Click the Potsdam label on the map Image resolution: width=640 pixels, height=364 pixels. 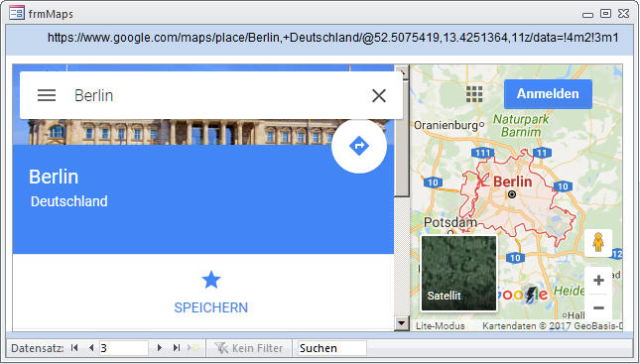tap(450, 222)
